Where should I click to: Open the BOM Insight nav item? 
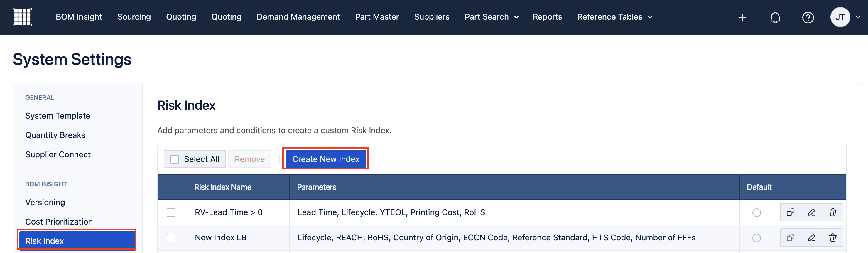(79, 17)
